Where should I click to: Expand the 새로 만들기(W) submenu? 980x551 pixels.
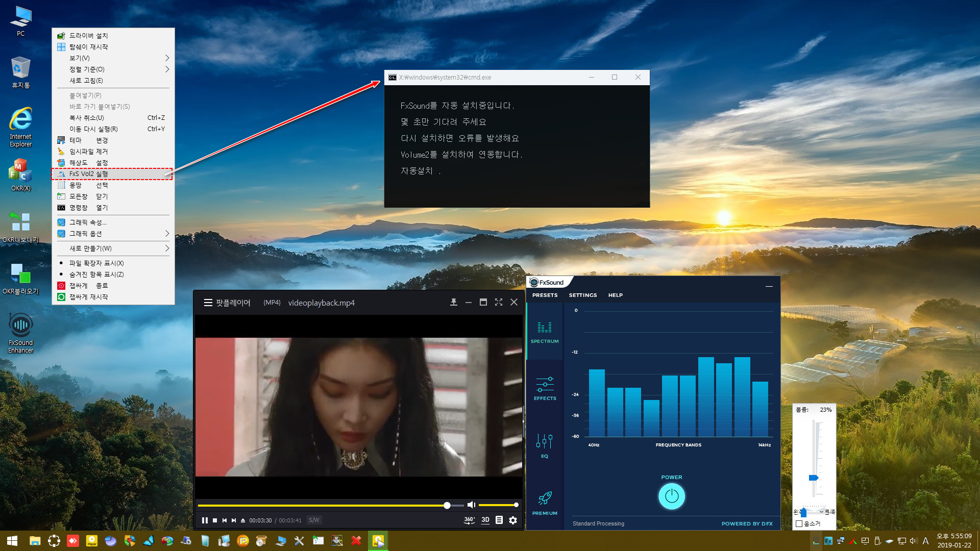pyautogui.click(x=113, y=248)
